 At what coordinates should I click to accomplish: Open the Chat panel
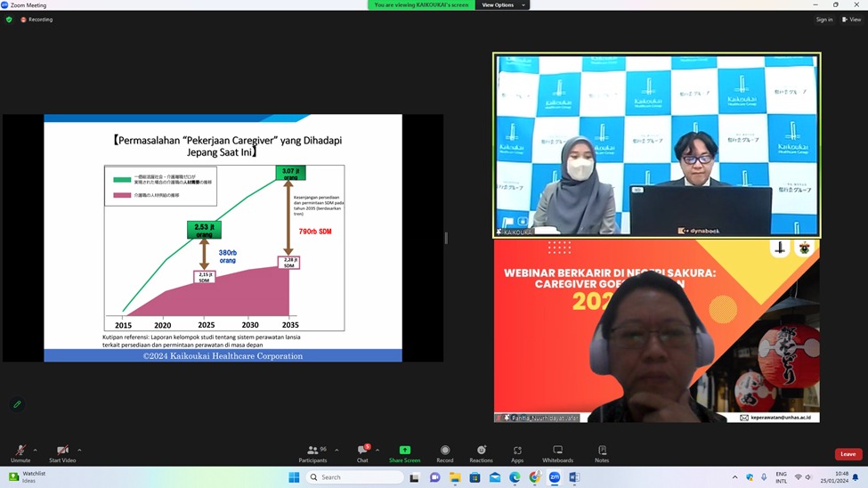[x=362, y=451]
